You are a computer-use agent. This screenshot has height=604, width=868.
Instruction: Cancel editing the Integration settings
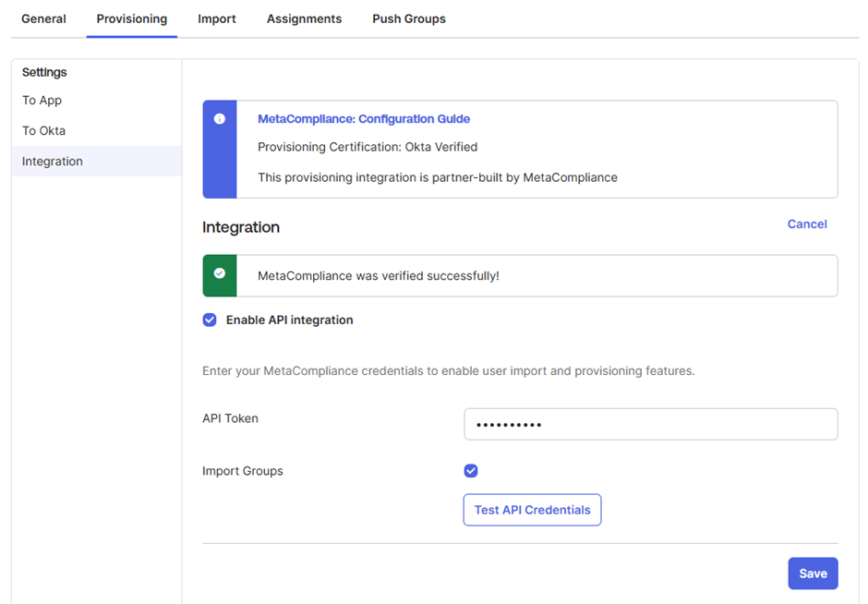coord(807,224)
